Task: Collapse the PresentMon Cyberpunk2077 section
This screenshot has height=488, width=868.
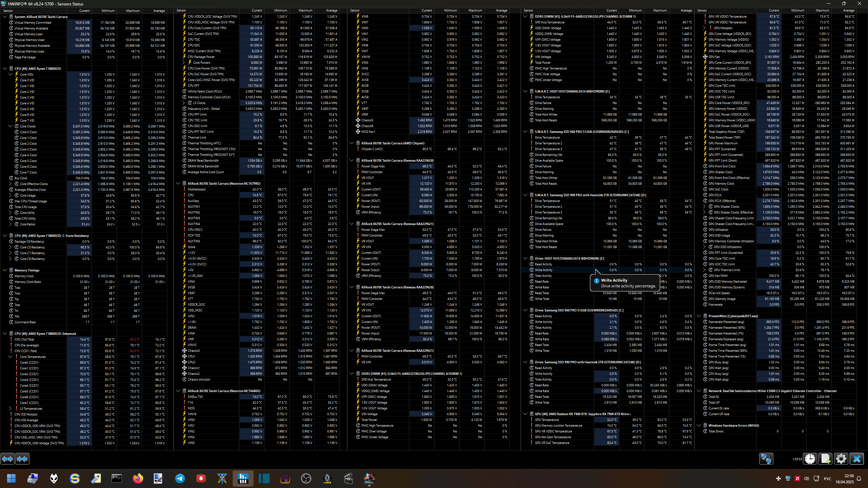Action: click(699, 316)
